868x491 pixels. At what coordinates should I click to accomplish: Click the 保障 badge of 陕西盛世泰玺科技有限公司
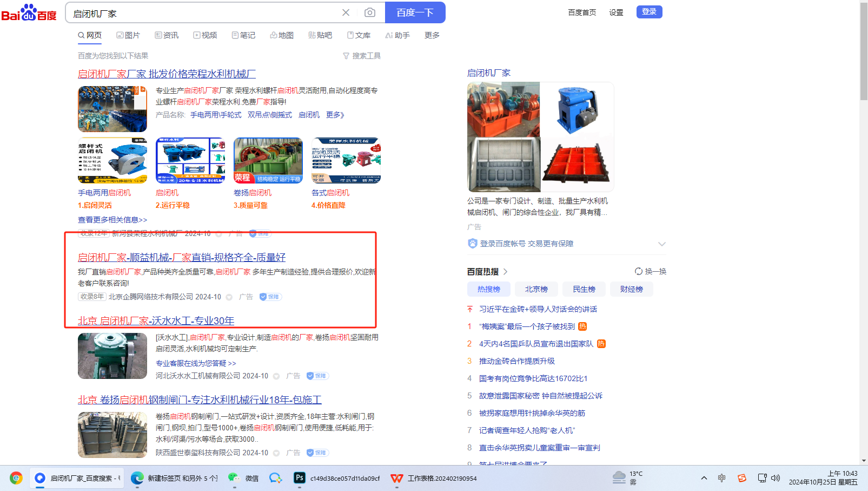[x=317, y=453]
